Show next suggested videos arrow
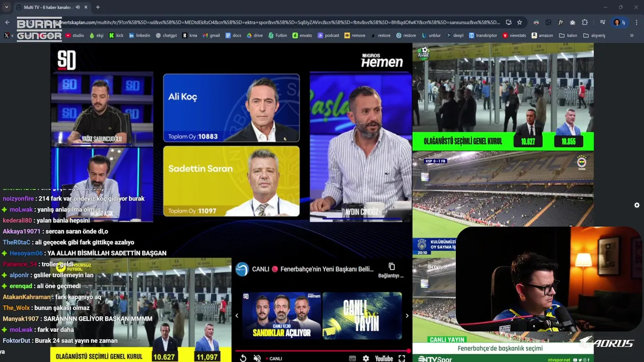 [407, 316]
